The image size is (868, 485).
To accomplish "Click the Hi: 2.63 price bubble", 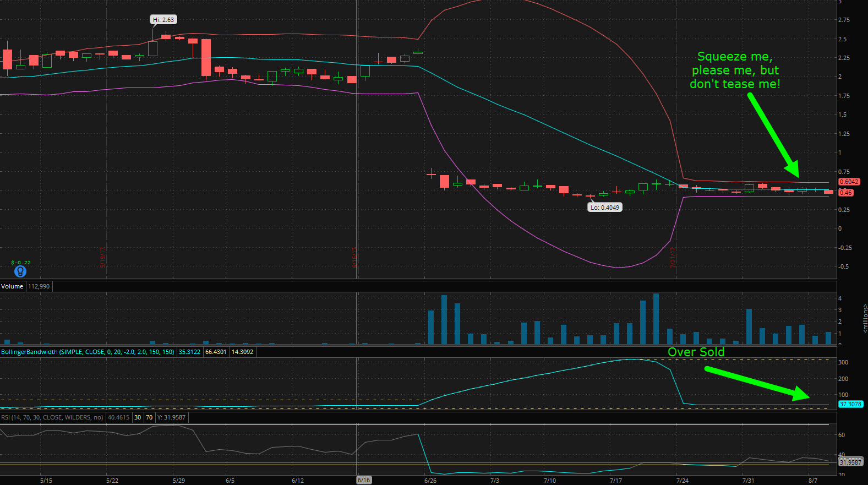I will (x=163, y=20).
